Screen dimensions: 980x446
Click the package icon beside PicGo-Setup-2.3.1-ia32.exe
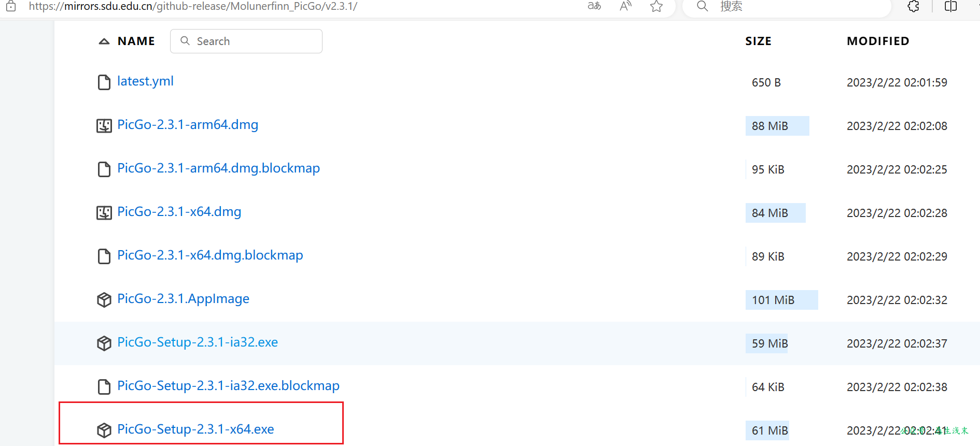pos(104,343)
